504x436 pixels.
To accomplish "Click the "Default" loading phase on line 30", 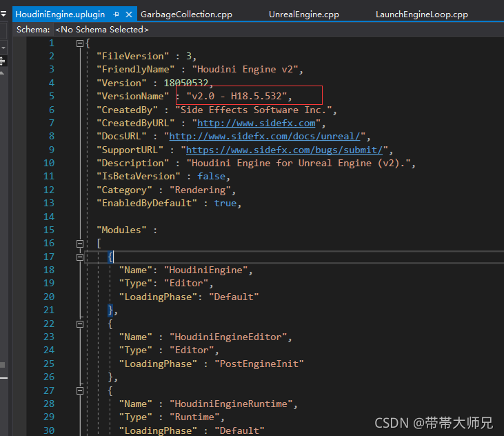I will (x=239, y=431).
